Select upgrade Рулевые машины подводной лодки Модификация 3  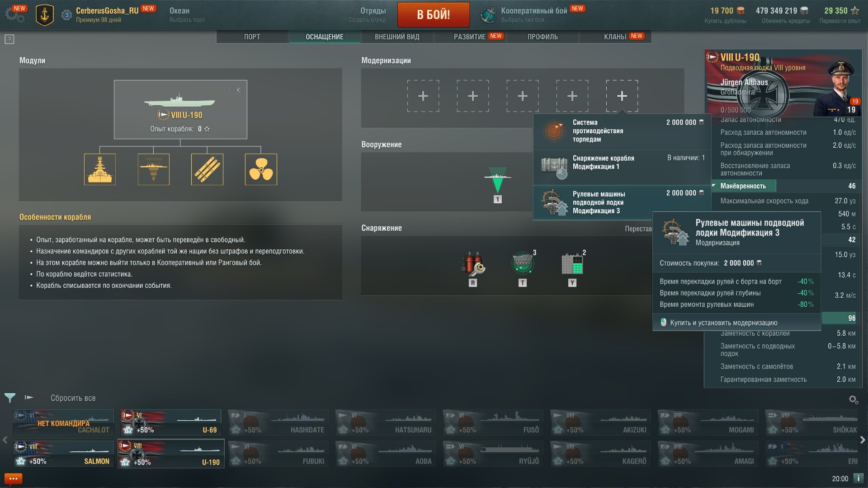(622, 202)
